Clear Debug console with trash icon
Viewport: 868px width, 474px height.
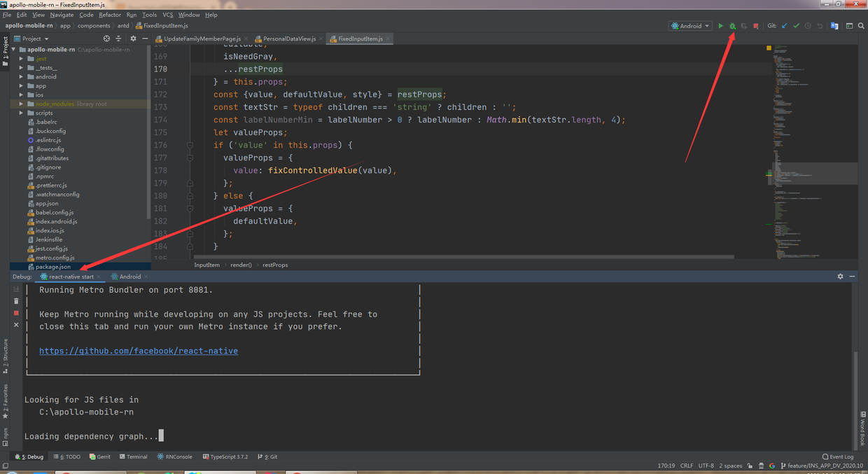pyautogui.click(x=16, y=301)
